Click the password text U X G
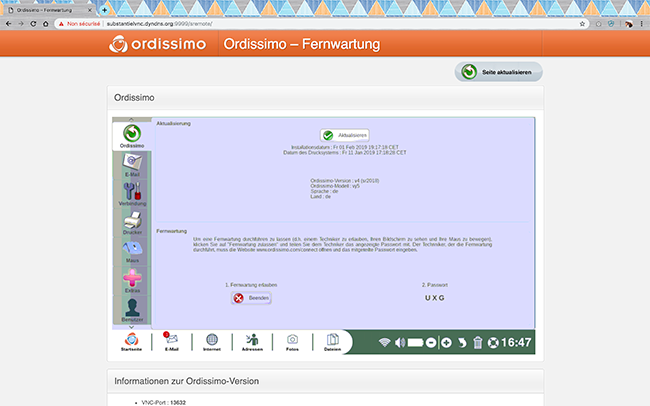 pos(434,298)
